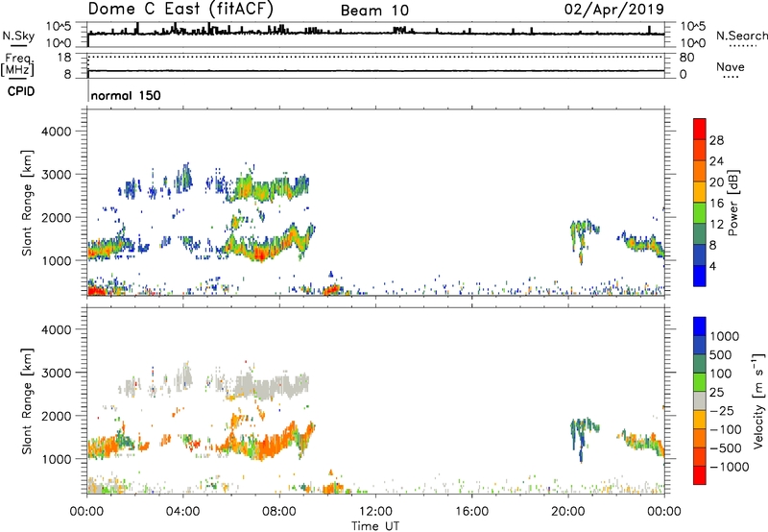Click the "20:00" time tick label
Image resolution: width=768 pixels, height=532 pixels.
tap(568, 512)
